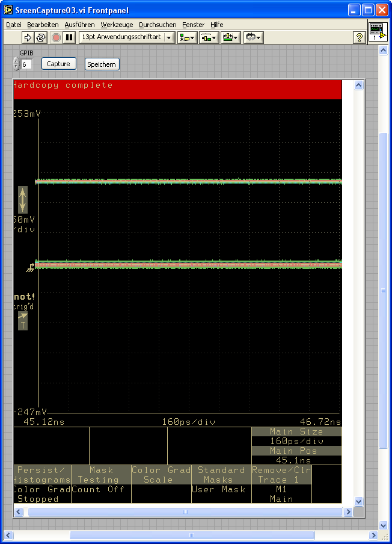The image size is (392, 544).
Task: Click the VI icon pane in corner
Action: 378,32
